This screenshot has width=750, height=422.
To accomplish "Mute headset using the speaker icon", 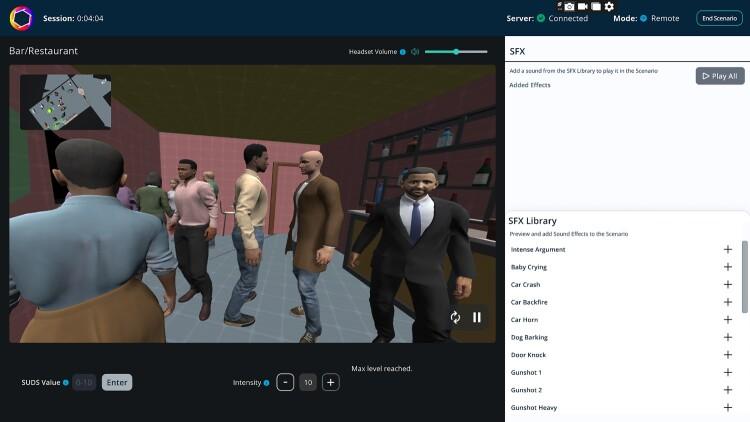I will point(415,51).
